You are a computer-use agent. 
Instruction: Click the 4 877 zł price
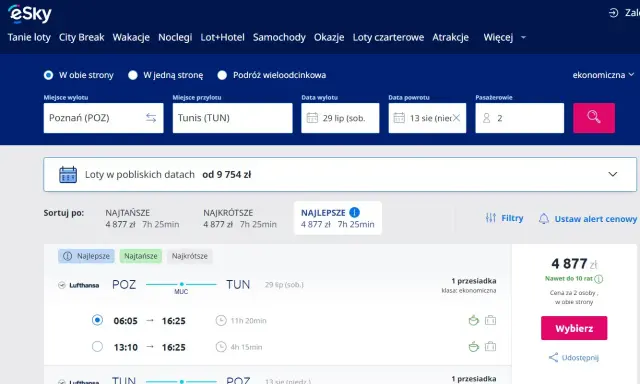coord(574,264)
